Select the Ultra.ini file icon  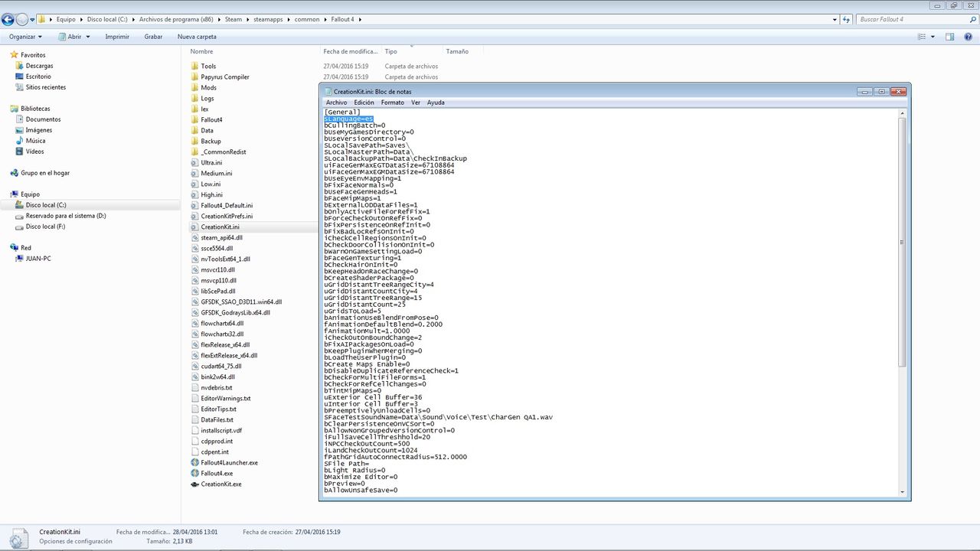tap(194, 163)
